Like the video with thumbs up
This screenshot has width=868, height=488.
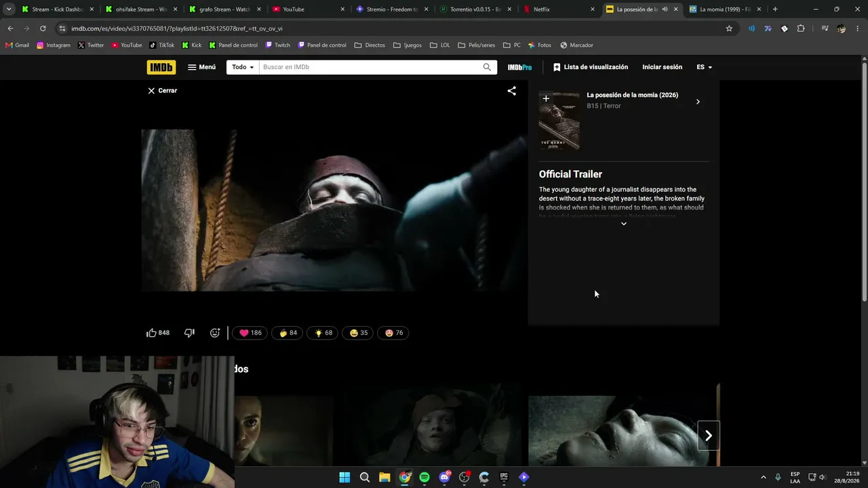pos(158,333)
